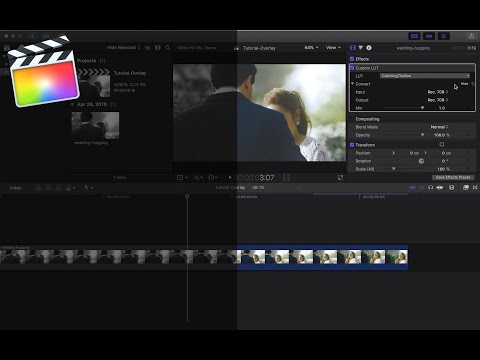This screenshot has height=360, width=480.
Task: Open clip appearance filmstrip options in browser
Action: click(158, 48)
